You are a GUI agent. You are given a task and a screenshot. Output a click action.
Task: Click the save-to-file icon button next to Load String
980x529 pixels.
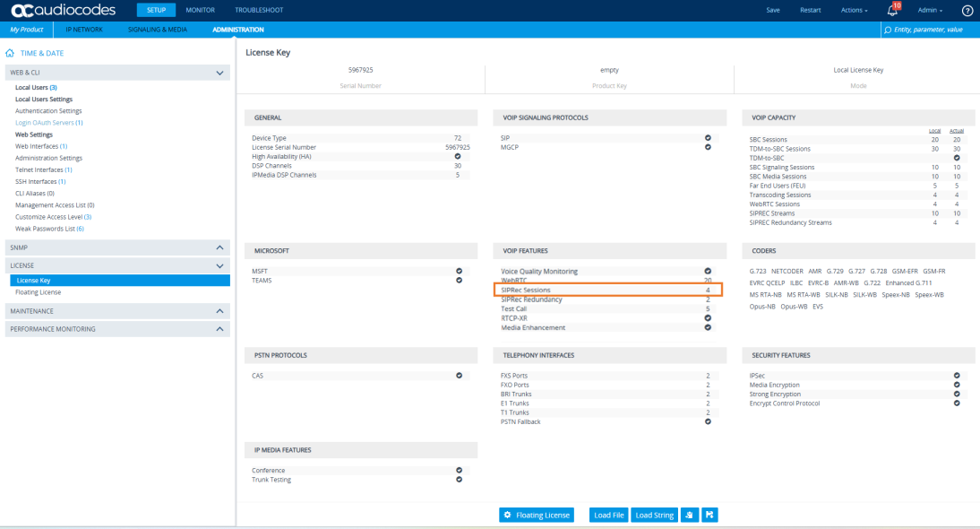[x=690, y=515]
